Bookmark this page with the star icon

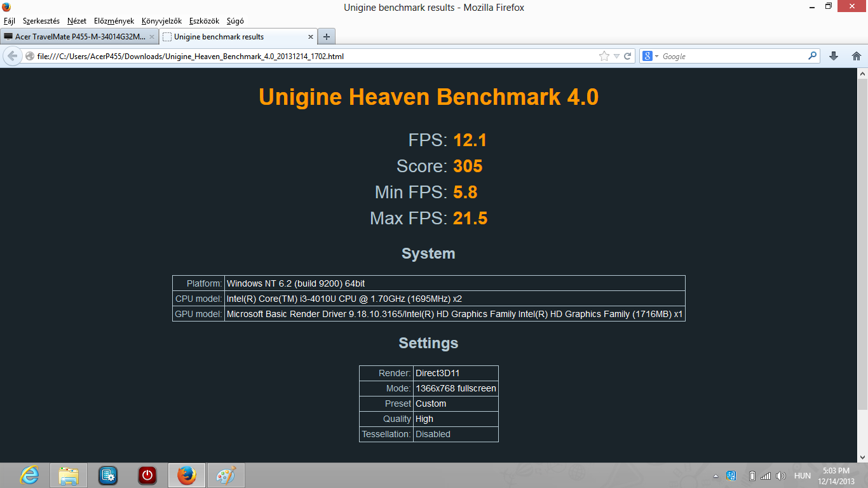tap(604, 56)
